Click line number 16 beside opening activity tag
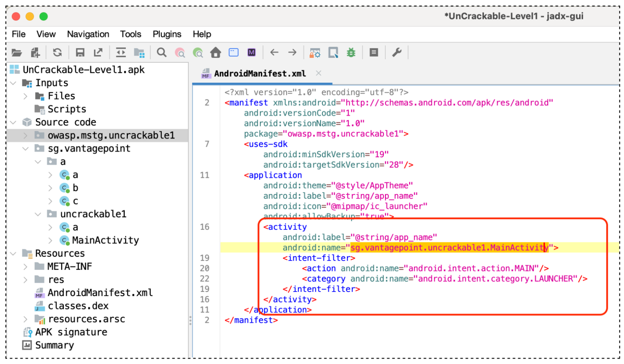The image size is (624, 364). [x=205, y=227]
